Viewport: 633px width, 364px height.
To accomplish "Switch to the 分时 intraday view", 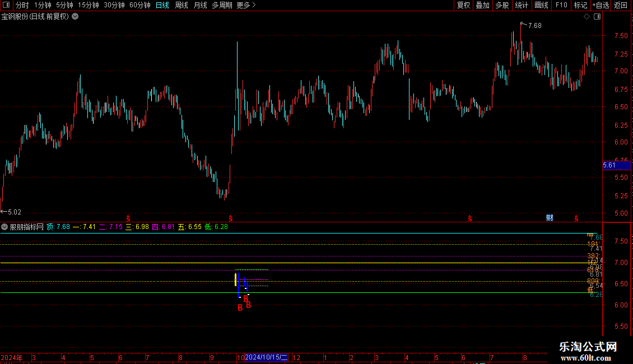I will tap(22, 5).
